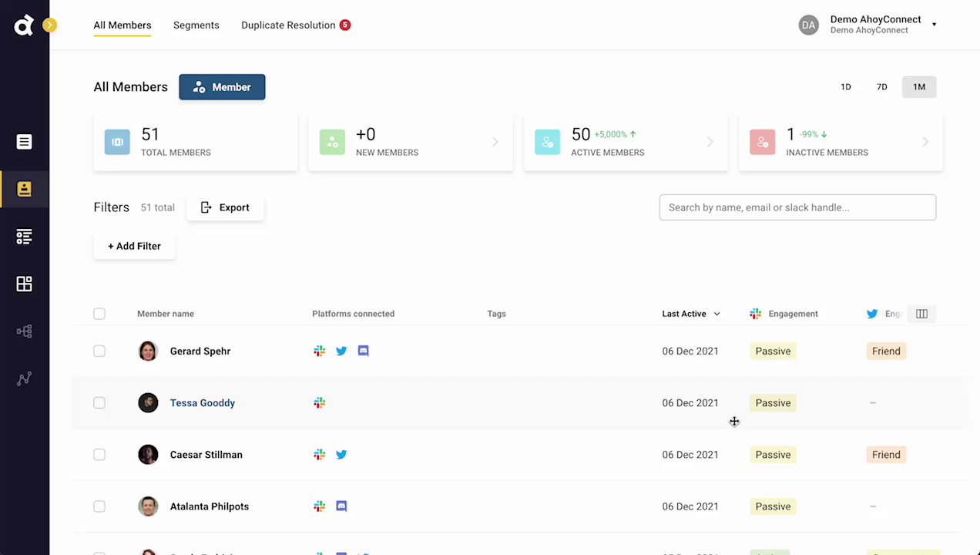
Task: Click the DA account avatar
Action: (x=808, y=25)
